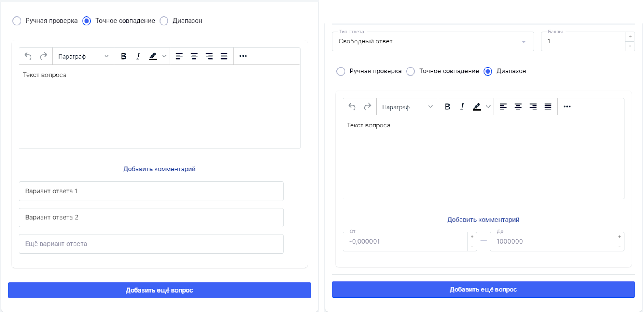Toggle bold in left editor
644x312 pixels.
(x=124, y=56)
